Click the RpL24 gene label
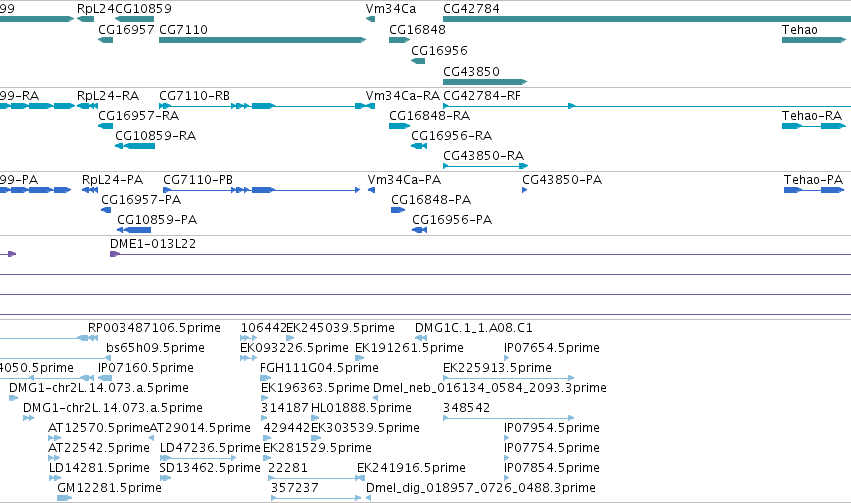The image size is (851, 503). (x=96, y=9)
